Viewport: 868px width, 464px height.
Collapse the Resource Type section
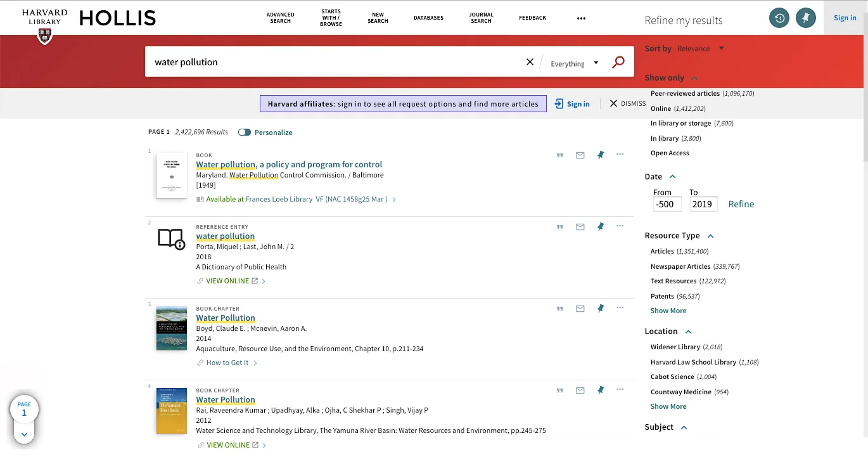(x=710, y=236)
